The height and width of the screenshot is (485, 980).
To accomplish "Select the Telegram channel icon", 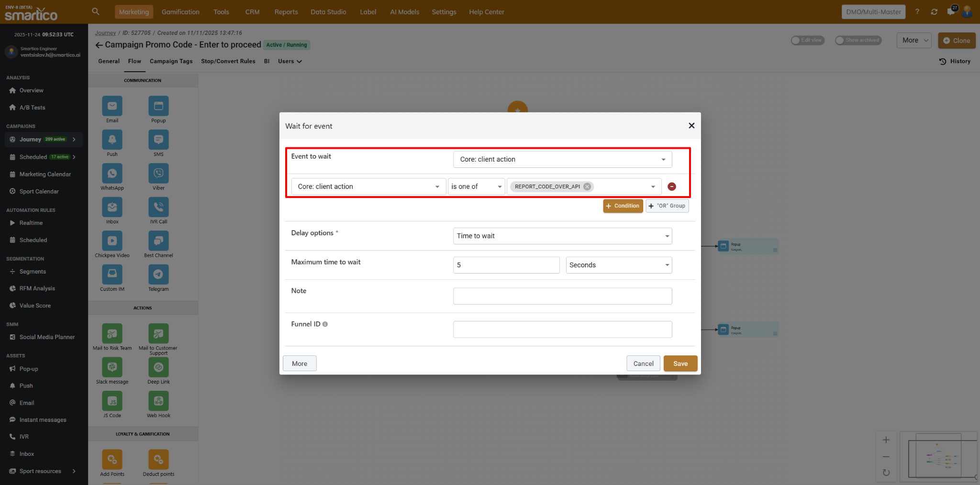I will 158,275.
